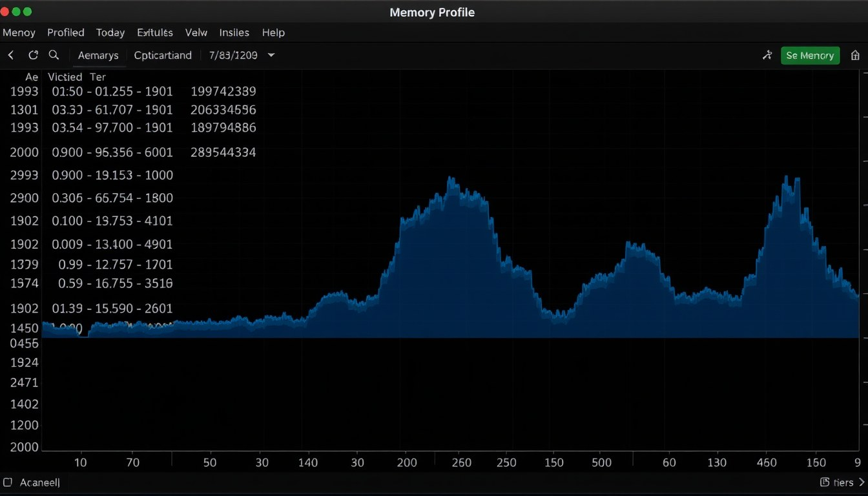Click the row reading 0.009 - 13.400 - 4901
The width and height of the screenshot is (868, 496).
(x=92, y=244)
